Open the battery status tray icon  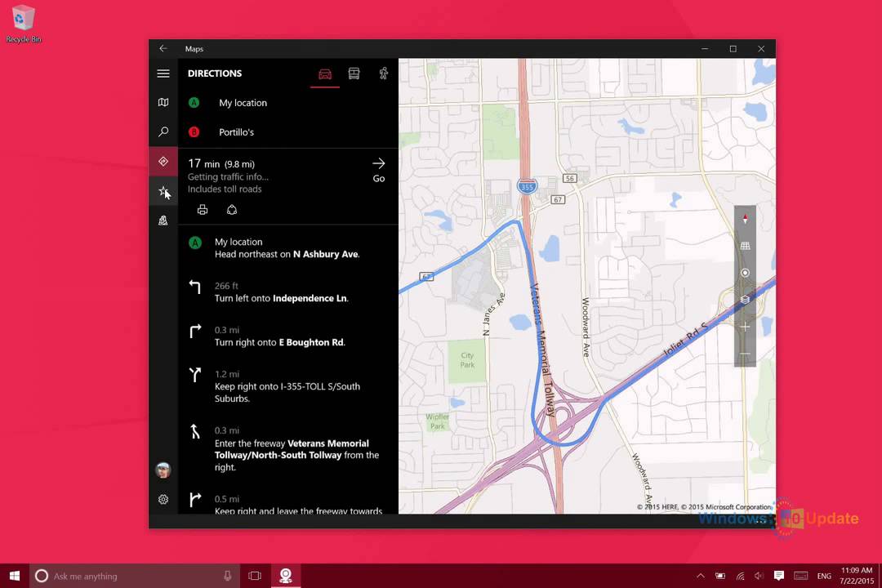point(720,576)
